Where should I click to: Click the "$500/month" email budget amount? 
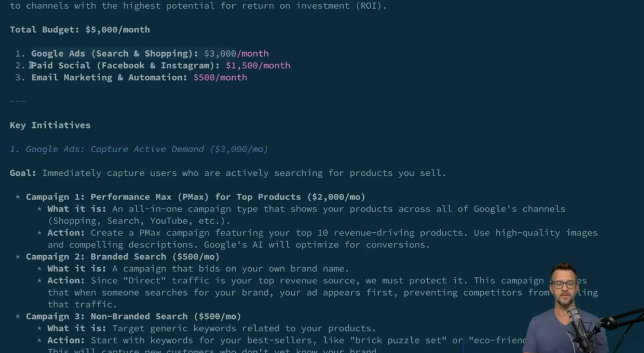(220, 77)
